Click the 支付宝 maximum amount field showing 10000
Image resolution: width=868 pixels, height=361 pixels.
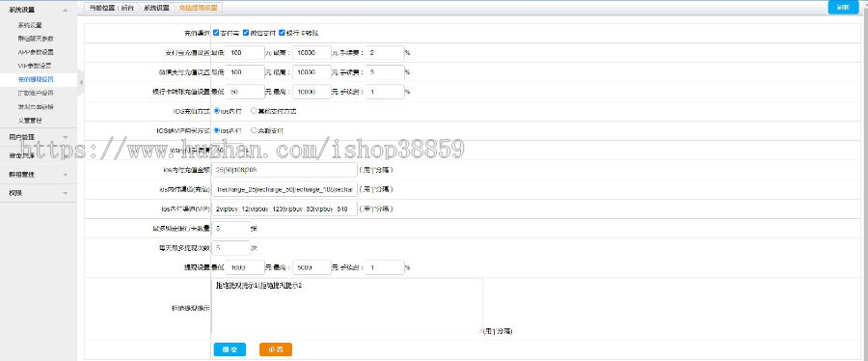click(312, 52)
